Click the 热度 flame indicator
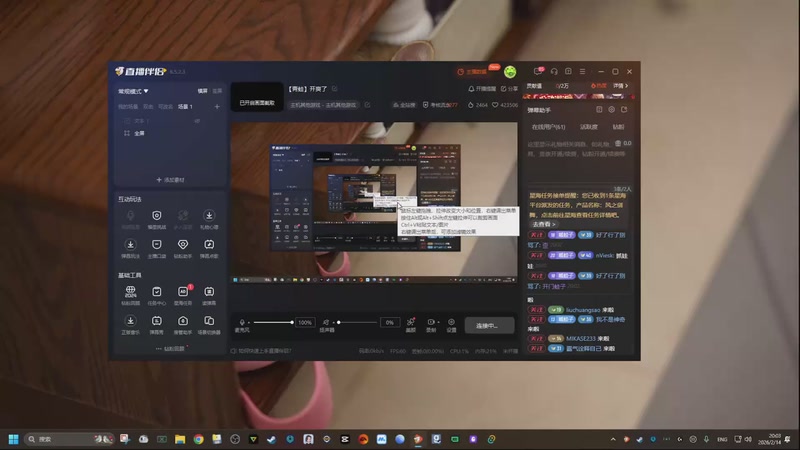This screenshot has height=450, width=800. pos(598,86)
